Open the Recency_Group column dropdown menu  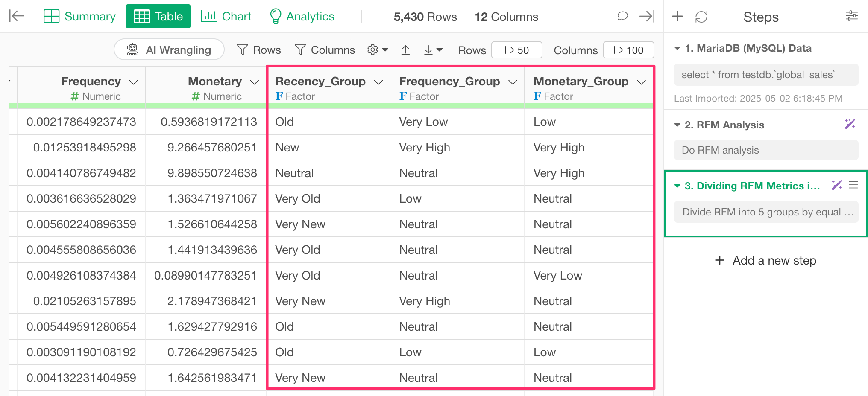click(378, 82)
